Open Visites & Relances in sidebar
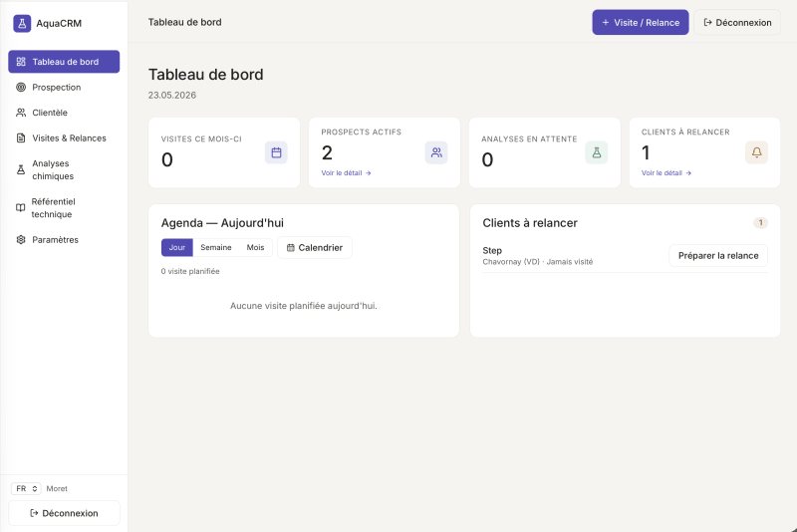Image resolution: width=797 pixels, height=532 pixels. click(x=64, y=138)
